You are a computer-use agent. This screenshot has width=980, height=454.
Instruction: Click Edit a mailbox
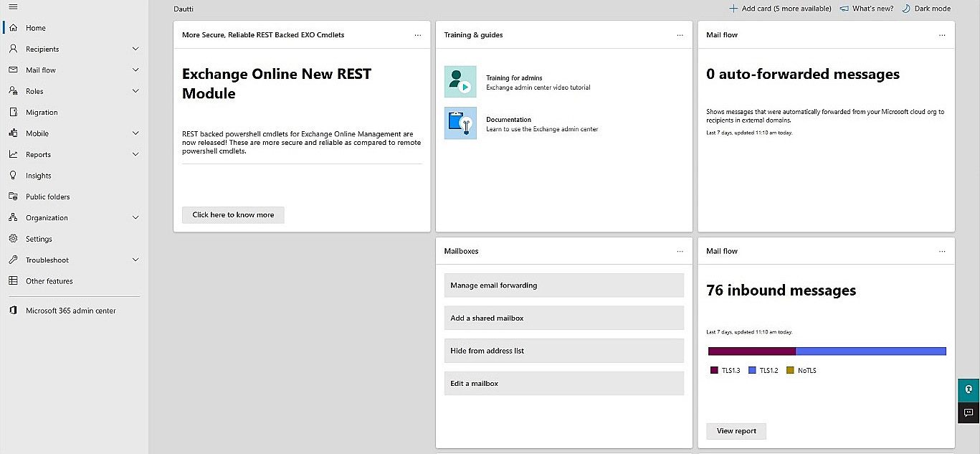point(564,383)
